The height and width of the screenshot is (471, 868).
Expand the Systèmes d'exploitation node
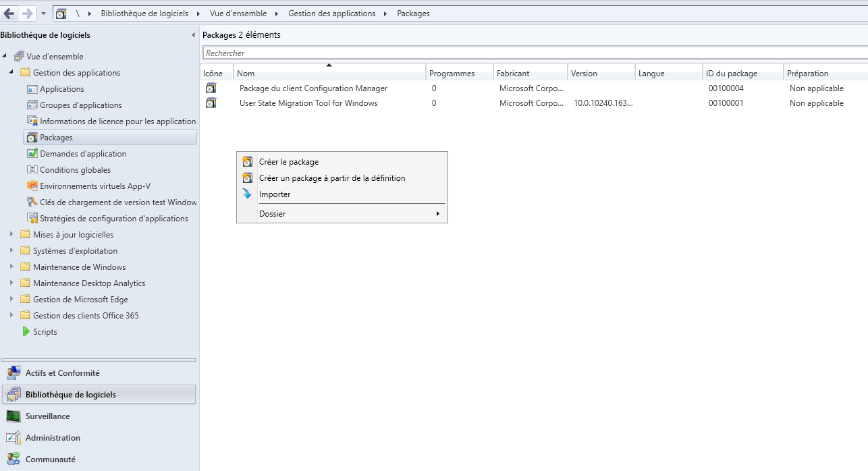click(11, 251)
